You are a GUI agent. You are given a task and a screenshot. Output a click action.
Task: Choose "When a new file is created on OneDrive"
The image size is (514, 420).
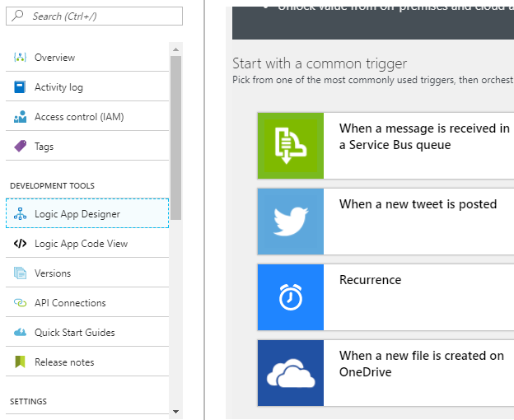421,364
